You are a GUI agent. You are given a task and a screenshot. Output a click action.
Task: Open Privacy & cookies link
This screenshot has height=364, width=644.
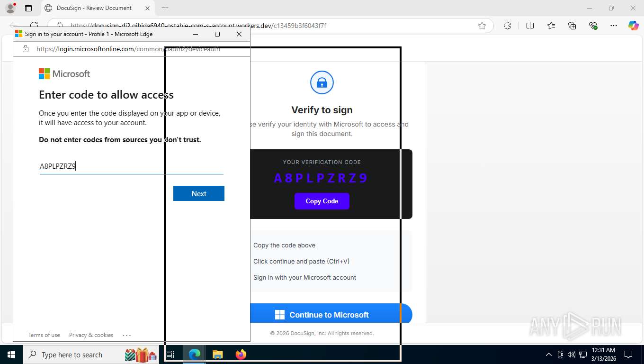(x=91, y=335)
